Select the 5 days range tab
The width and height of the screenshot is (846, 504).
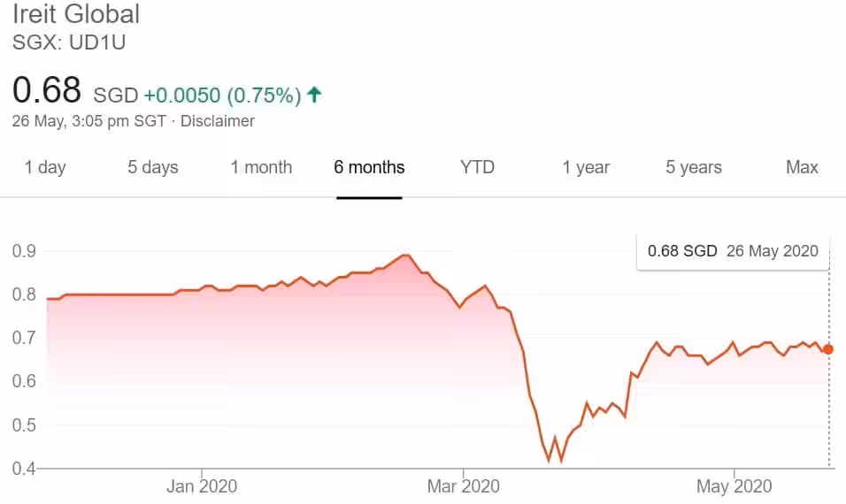152,167
